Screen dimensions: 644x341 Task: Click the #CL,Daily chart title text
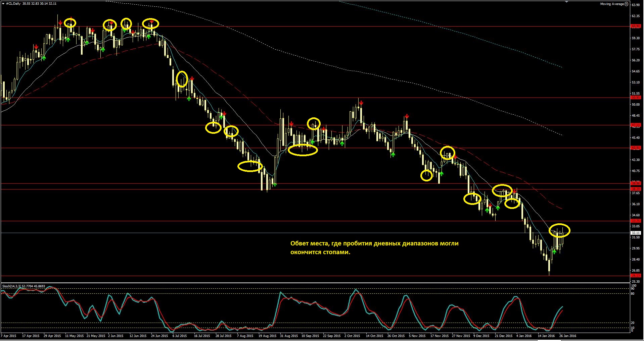(x=13, y=4)
